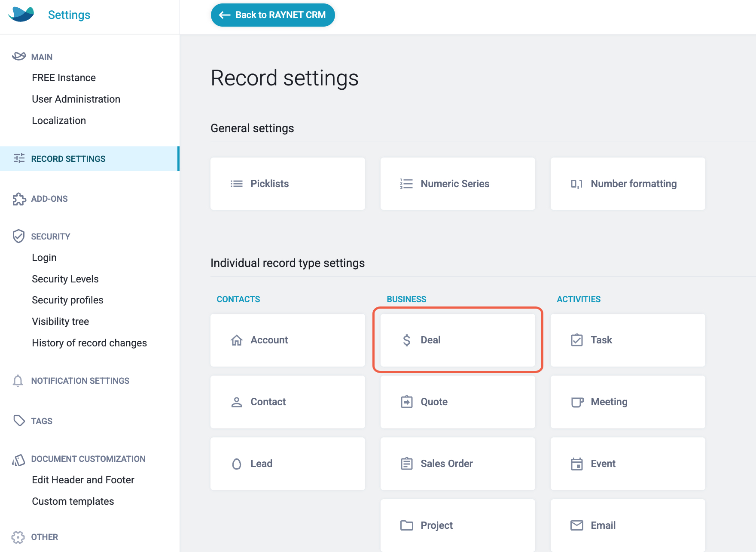The image size is (756, 552).
Task: Open Custom templates
Action: (x=73, y=501)
